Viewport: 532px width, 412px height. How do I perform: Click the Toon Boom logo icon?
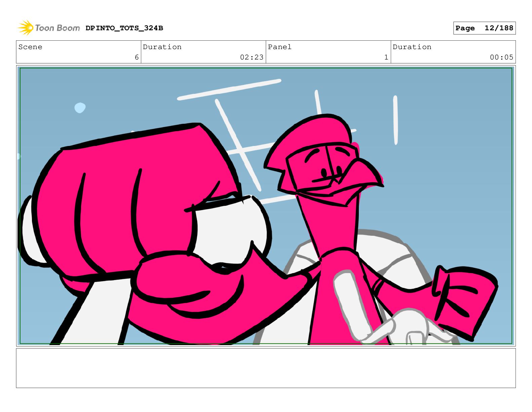click(25, 28)
